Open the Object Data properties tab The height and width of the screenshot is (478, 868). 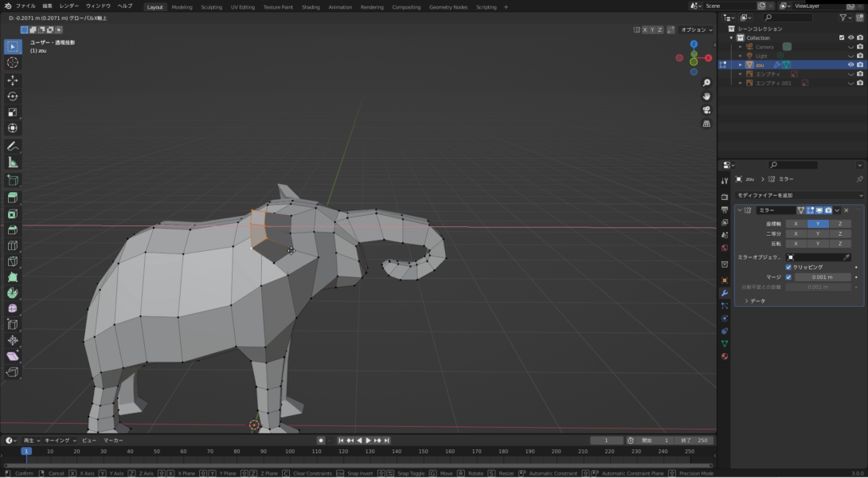pyautogui.click(x=725, y=344)
